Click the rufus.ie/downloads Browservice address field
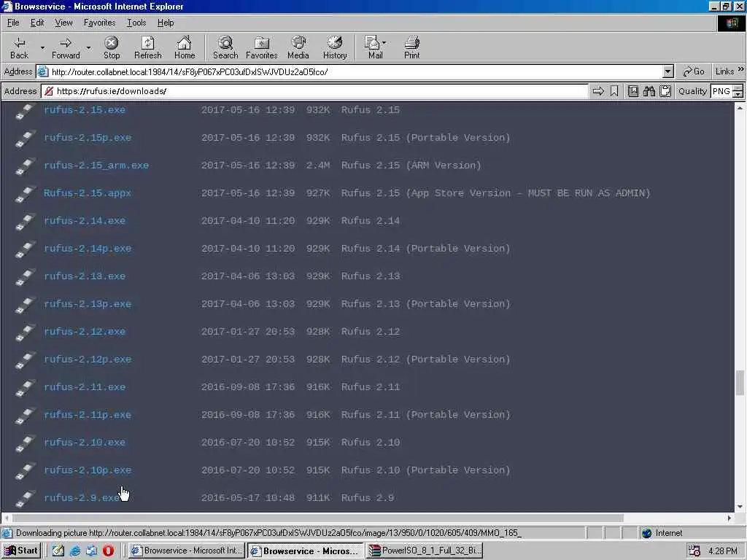The height and width of the screenshot is (560, 747). coord(315,91)
